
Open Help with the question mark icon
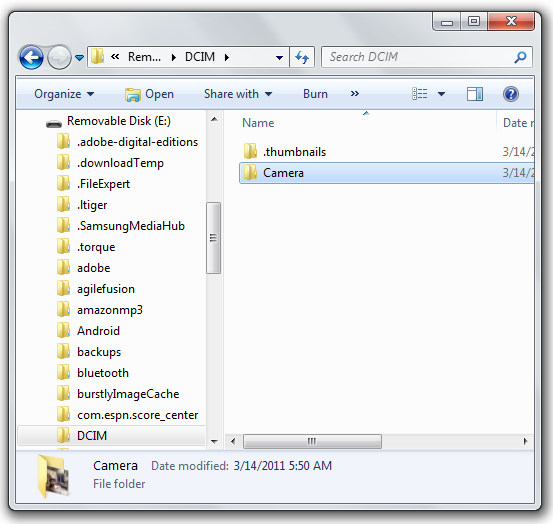point(510,94)
